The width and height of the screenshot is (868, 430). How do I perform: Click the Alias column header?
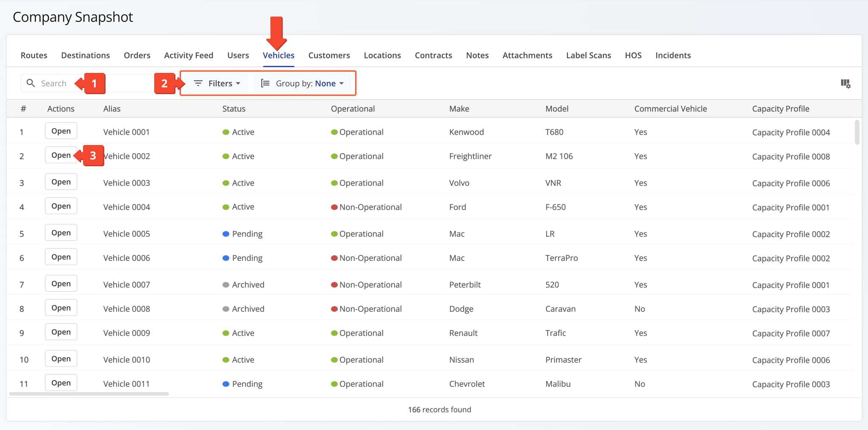pyautogui.click(x=112, y=109)
